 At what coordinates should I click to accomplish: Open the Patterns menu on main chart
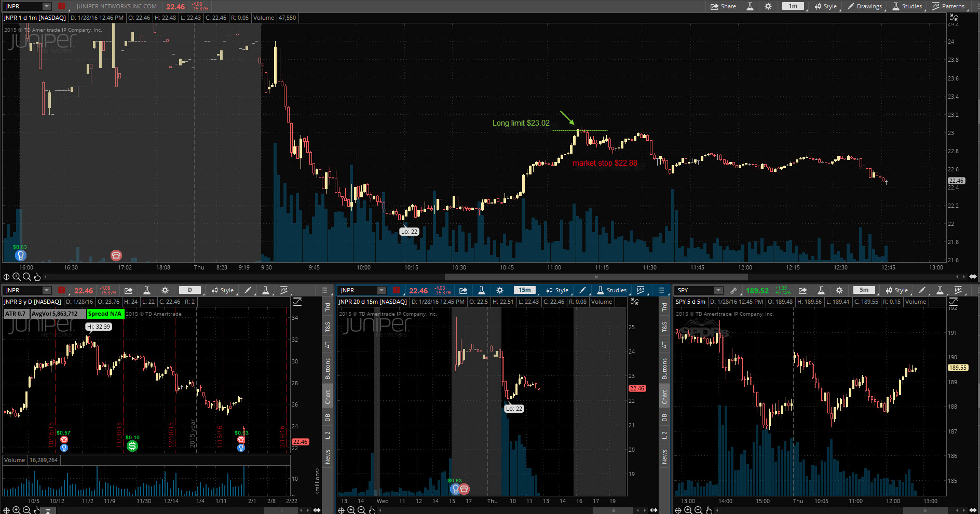pyautogui.click(x=948, y=6)
